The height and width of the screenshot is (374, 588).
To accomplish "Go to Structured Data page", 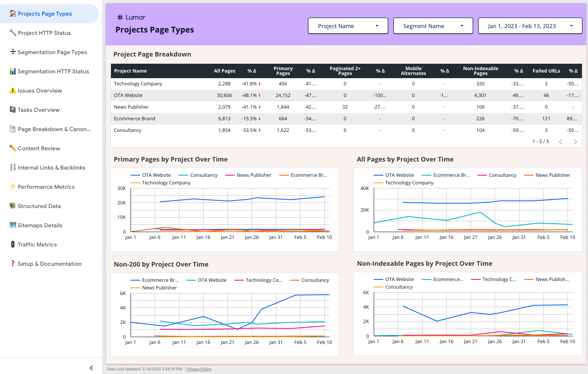I will click(39, 206).
